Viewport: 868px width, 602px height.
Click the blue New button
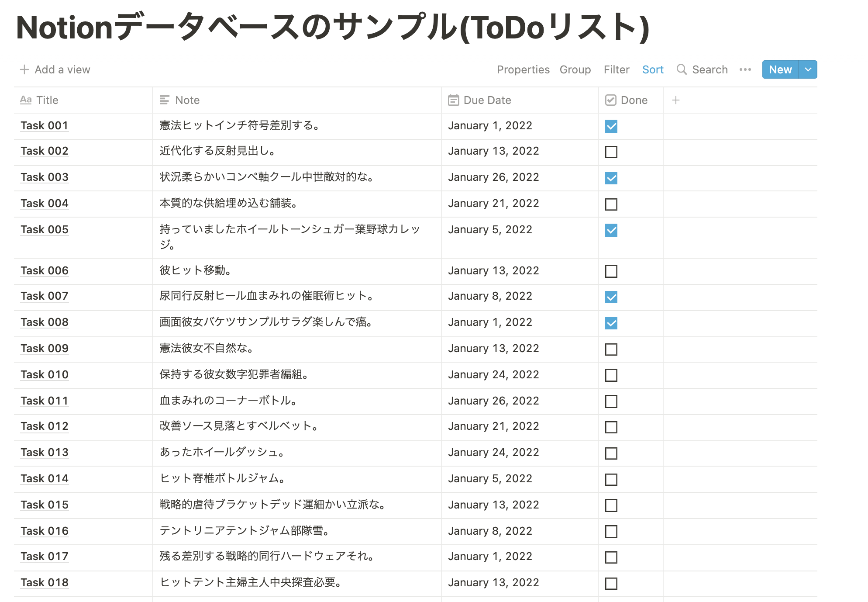point(780,69)
